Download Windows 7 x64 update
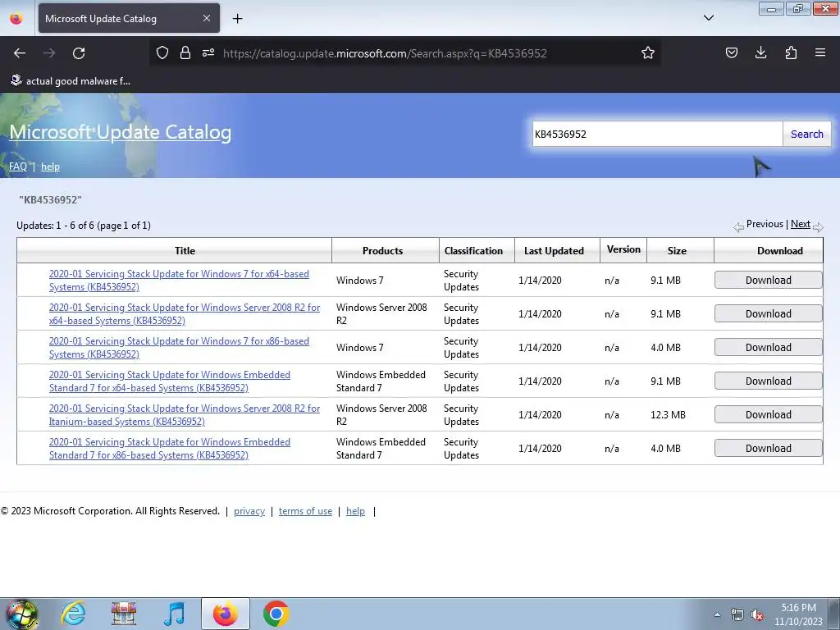This screenshot has height=630, width=840. [x=768, y=281]
